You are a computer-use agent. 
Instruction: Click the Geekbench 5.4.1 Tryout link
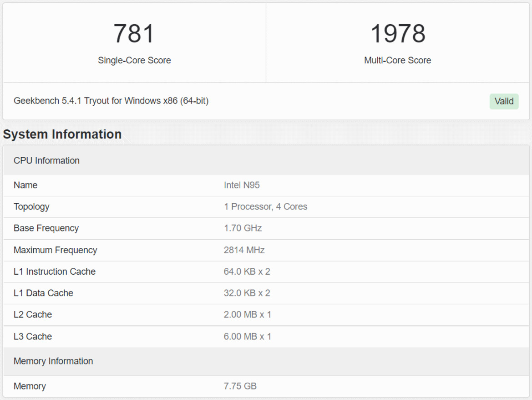111,101
